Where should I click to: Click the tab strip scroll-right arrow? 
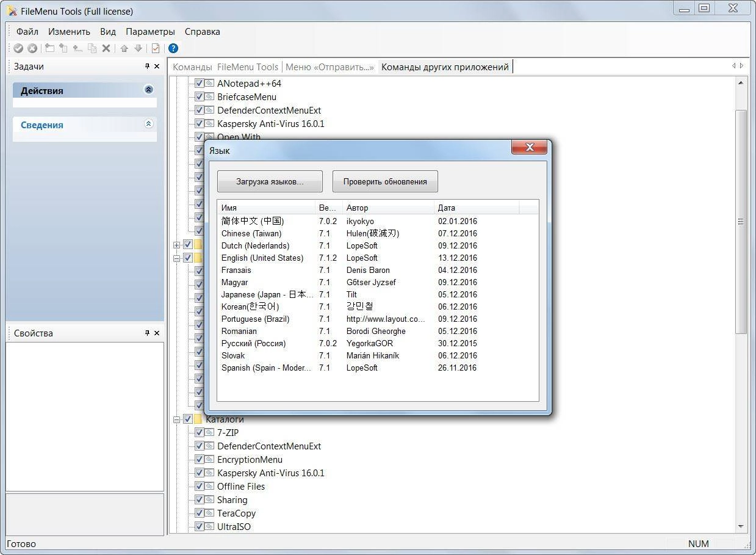click(742, 65)
